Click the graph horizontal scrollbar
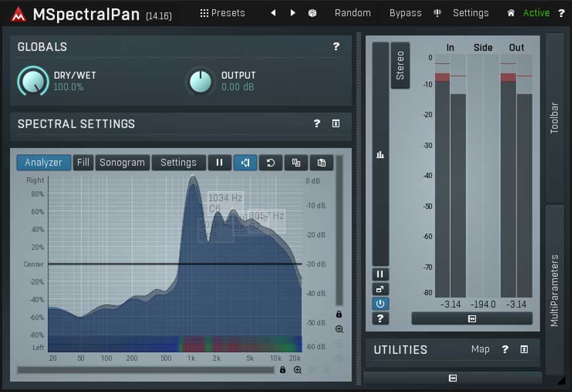Screen dimensions: 572x392 pos(146,370)
